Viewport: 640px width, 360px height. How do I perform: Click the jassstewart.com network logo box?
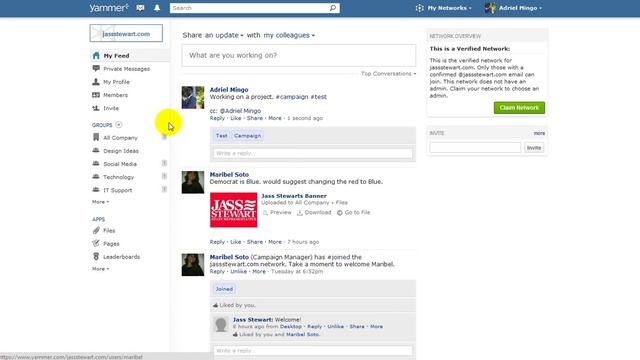pyautogui.click(x=126, y=33)
